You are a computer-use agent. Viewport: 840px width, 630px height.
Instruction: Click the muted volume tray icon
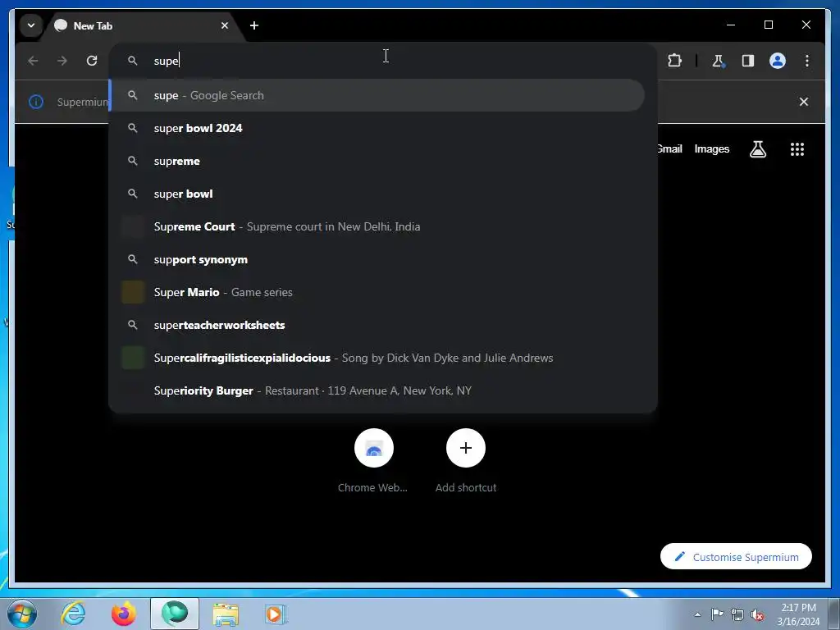(757, 615)
